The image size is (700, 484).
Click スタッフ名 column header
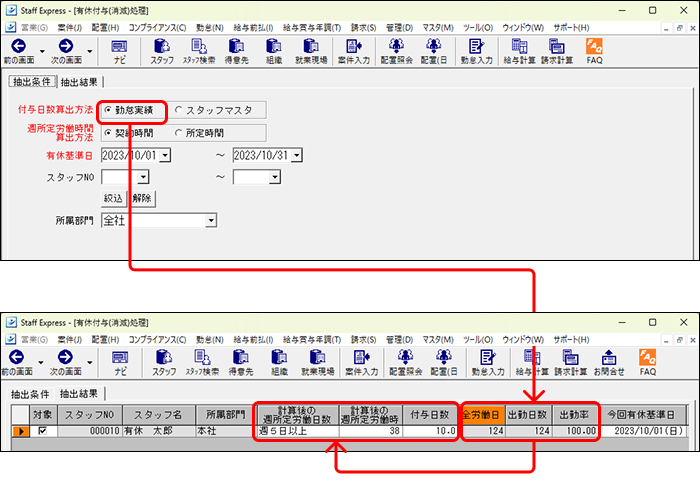[158, 415]
